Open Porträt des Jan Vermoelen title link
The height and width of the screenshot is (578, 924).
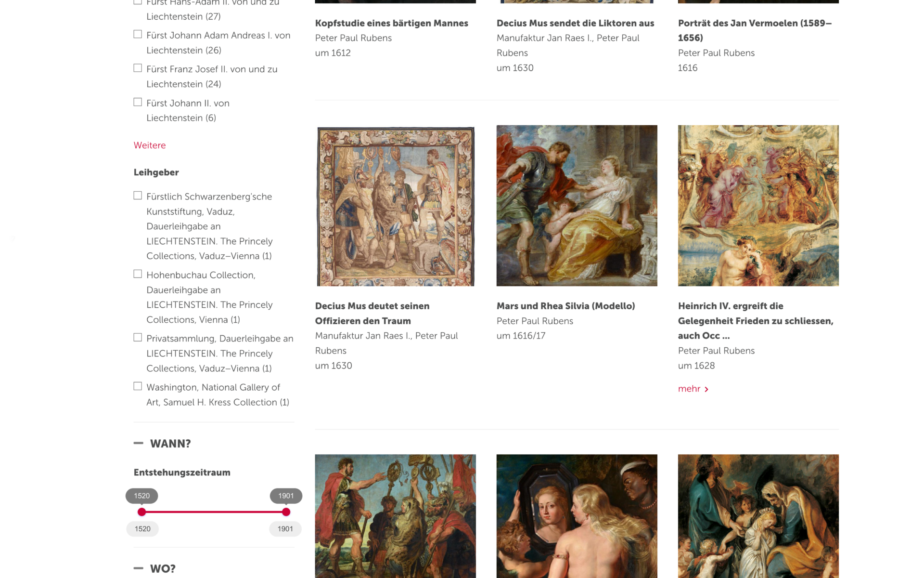[755, 30]
